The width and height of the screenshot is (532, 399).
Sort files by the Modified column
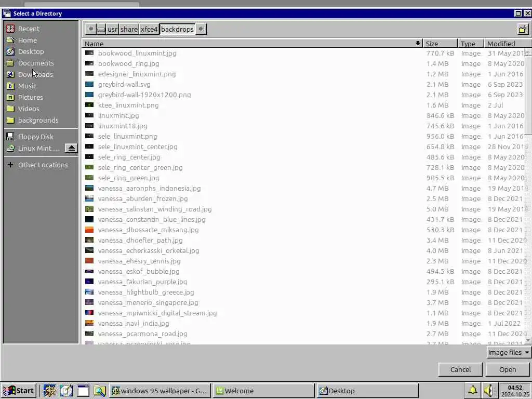pos(508,44)
